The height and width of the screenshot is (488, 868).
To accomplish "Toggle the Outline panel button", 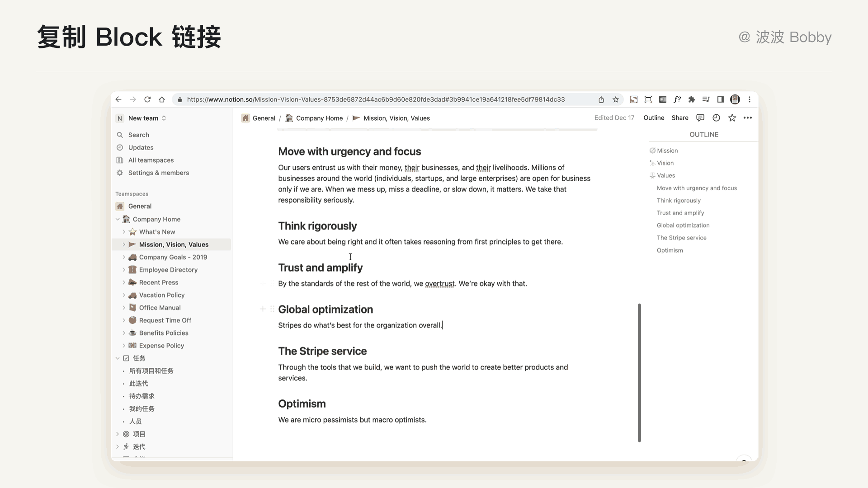I will pyautogui.click(x=654, y=118).
